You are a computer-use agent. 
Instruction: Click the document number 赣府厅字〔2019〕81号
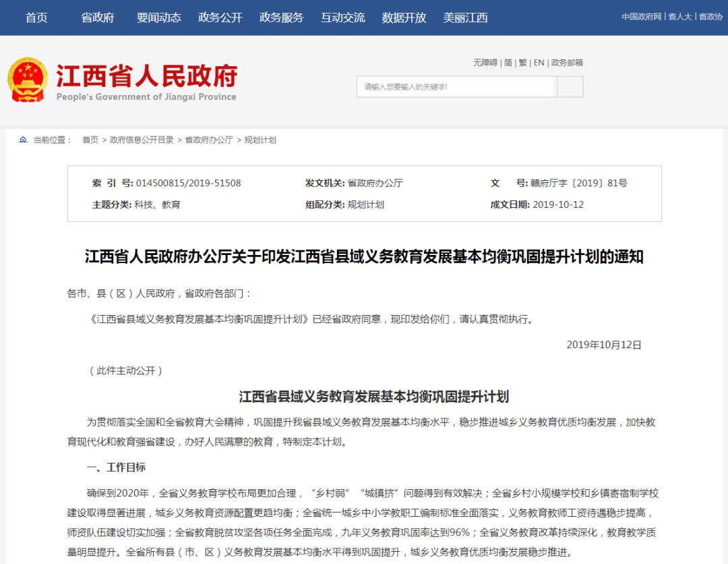pos(579,183)
